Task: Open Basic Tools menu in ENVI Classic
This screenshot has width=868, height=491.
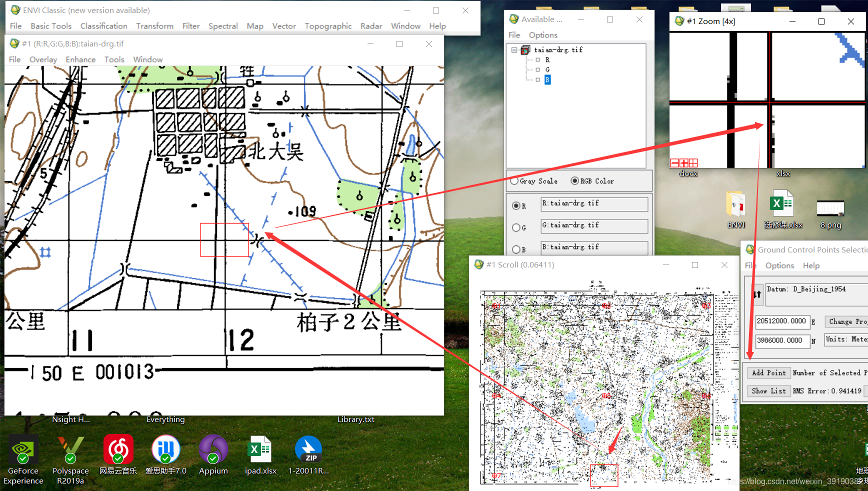Action: tap(51, 26)
